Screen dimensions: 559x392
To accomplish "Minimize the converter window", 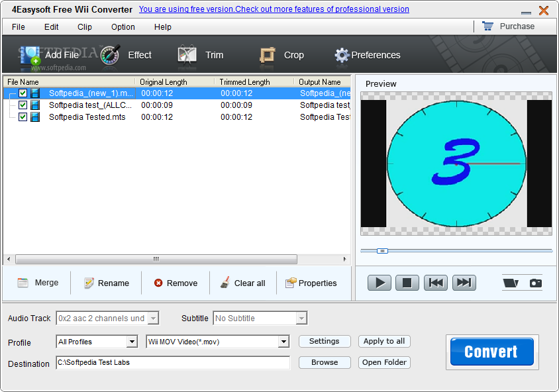I will coord(526,13).
